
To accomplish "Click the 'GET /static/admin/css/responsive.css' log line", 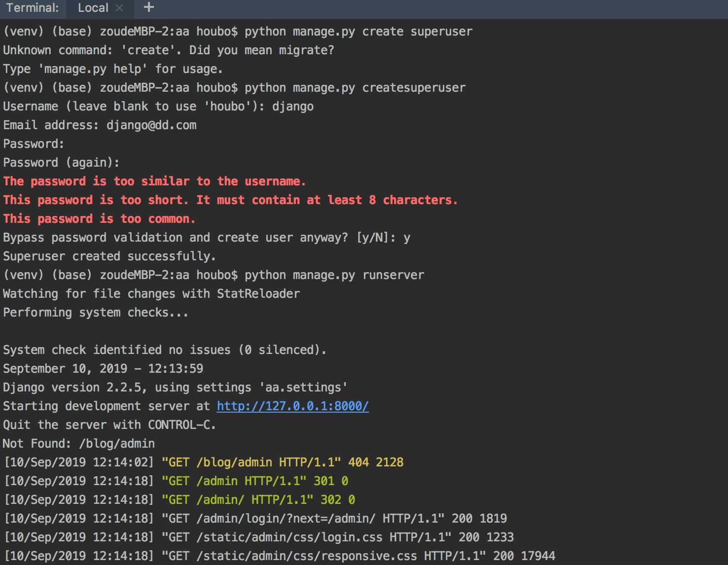I will tap(280, 556).
